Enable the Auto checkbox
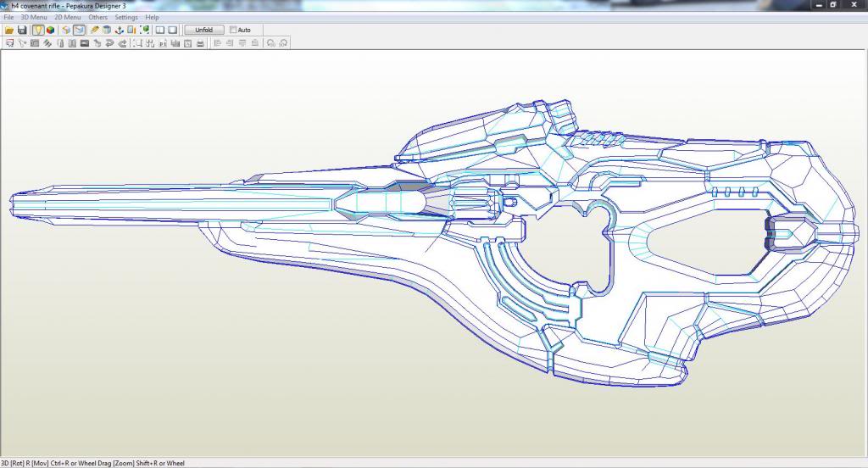 (x=234, y=30)
